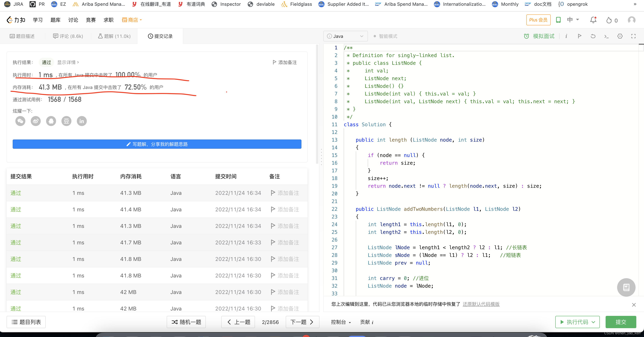Screen dimensions: 644x337
Task: Open the Java language dropdown
Action: point(345,36)
